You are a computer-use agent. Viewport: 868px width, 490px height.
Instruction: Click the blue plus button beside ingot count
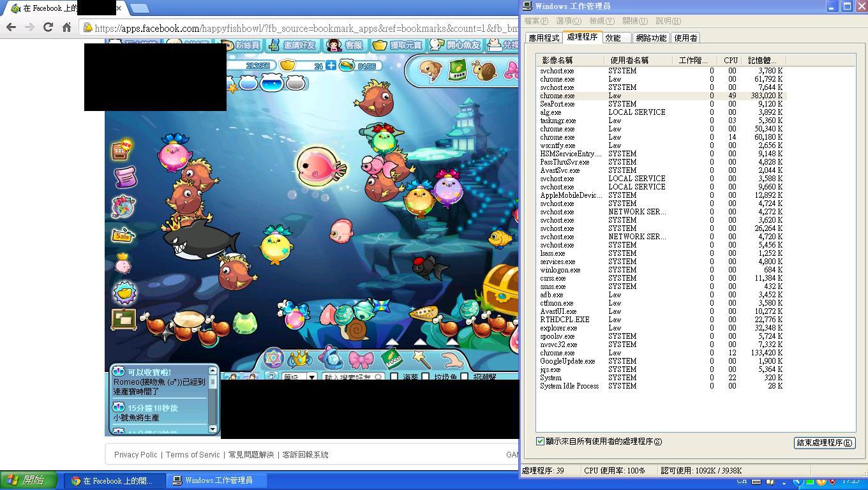(331, 65)
